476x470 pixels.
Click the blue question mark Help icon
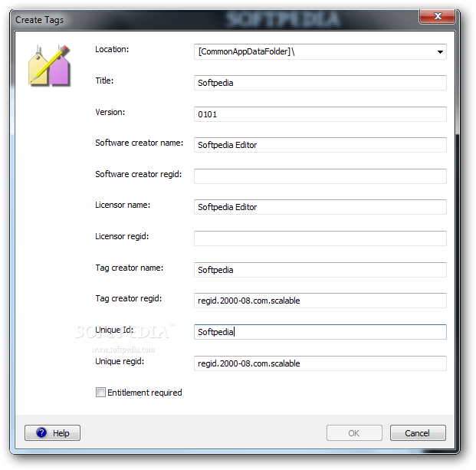click(x=41, y=432)
